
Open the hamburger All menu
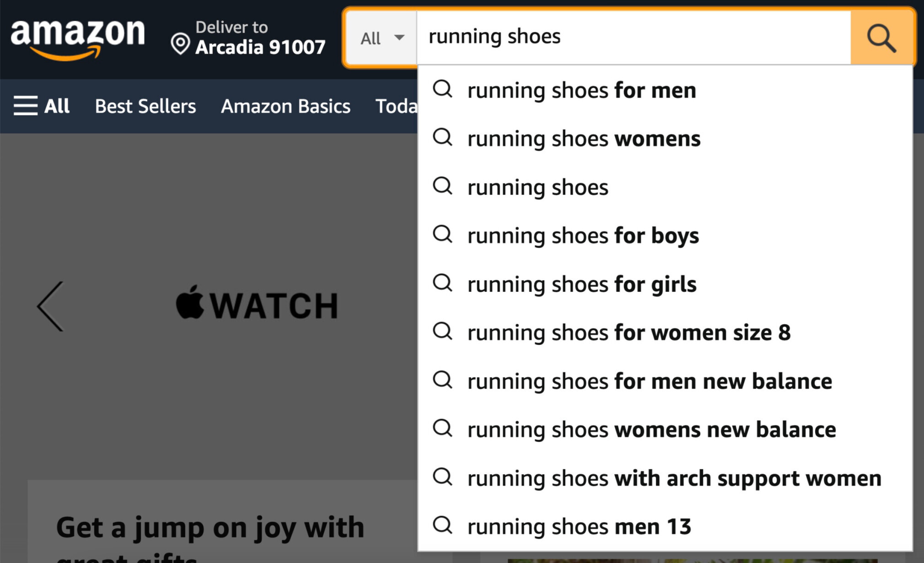[x=41, y=106]
